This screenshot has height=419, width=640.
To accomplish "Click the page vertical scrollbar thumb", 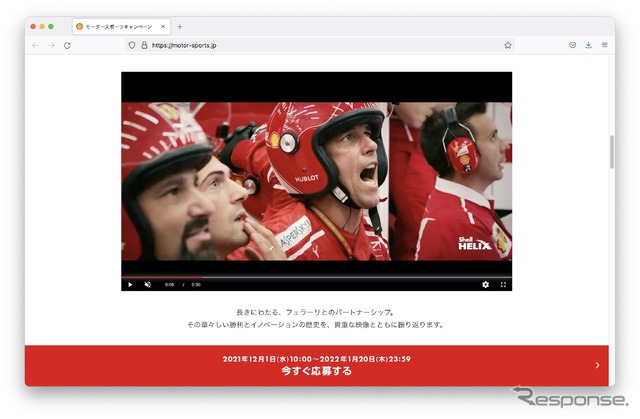I will click(612, 152).
